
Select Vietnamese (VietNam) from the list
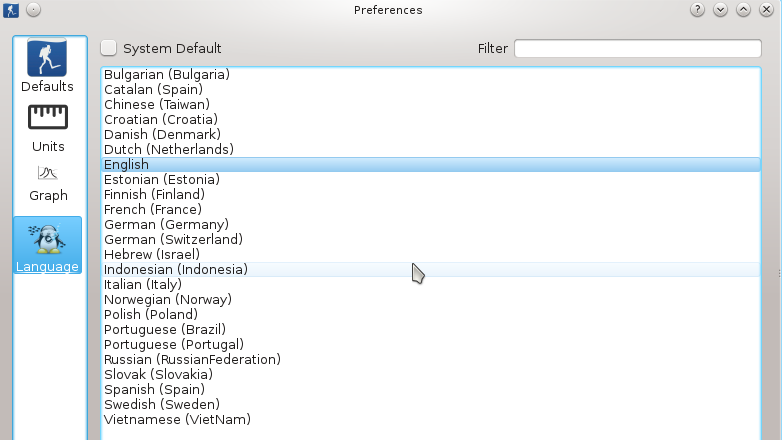click(x=177, y=419)
